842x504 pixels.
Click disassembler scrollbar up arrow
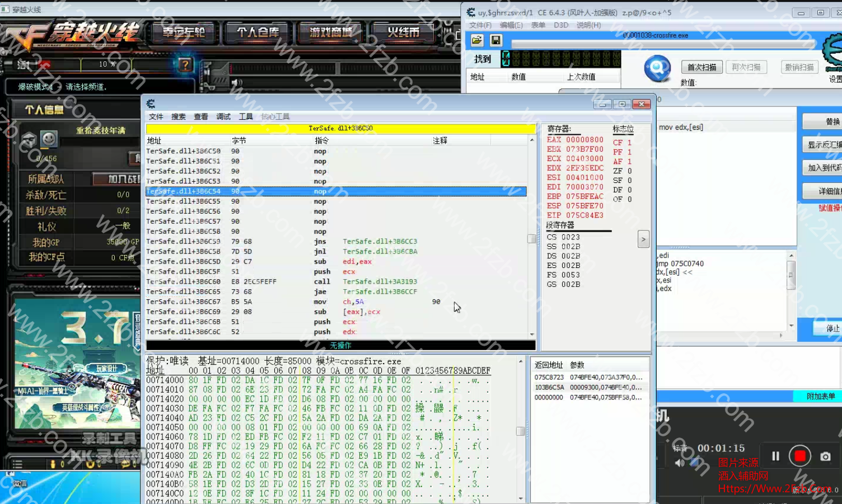532,140
